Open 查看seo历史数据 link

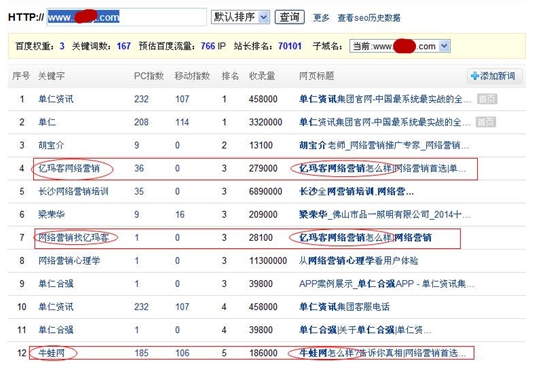pos(369,18)
